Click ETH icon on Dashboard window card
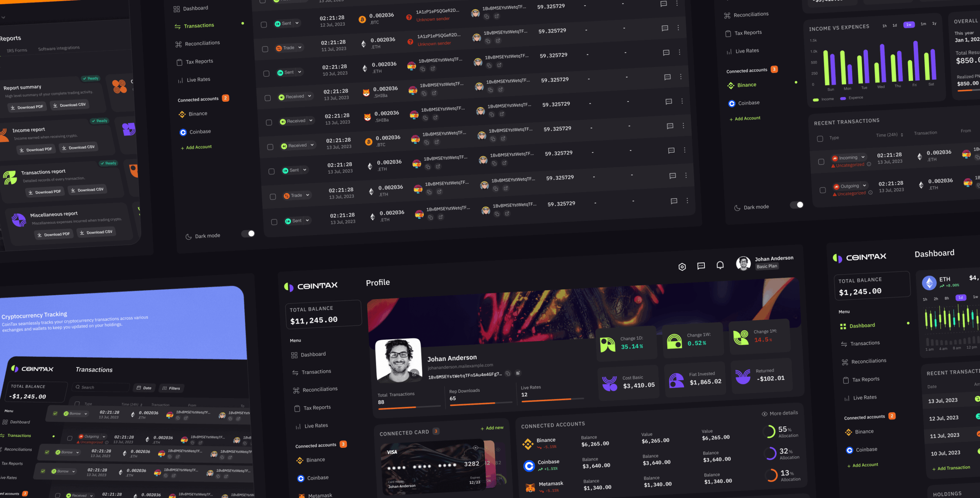The width and height of the screenshot is (980, 498). [929, 283]
